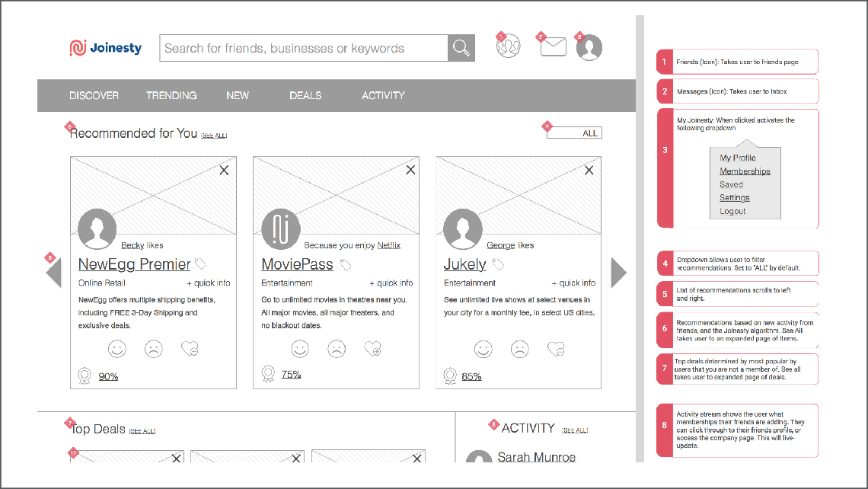The width and height of the screenshot is (868, 489).
Task: Click Becky's avatar on NewEgg card
Action: click(x=97, y=229)
